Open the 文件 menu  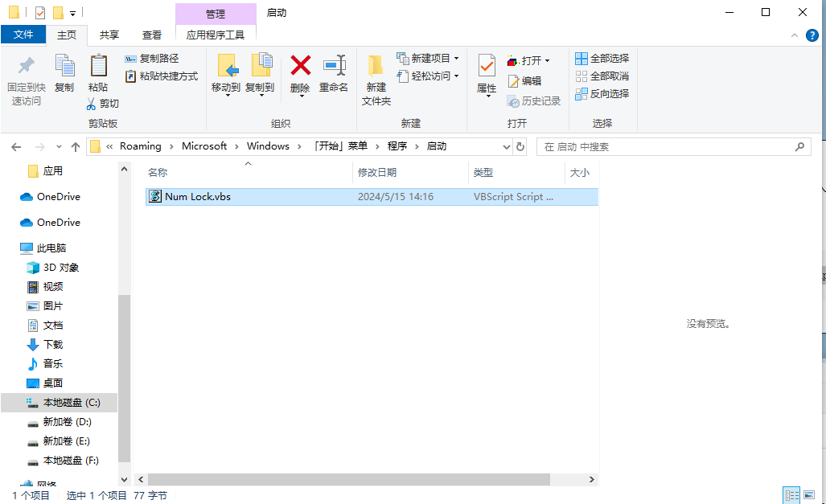(x=24, y=35)
